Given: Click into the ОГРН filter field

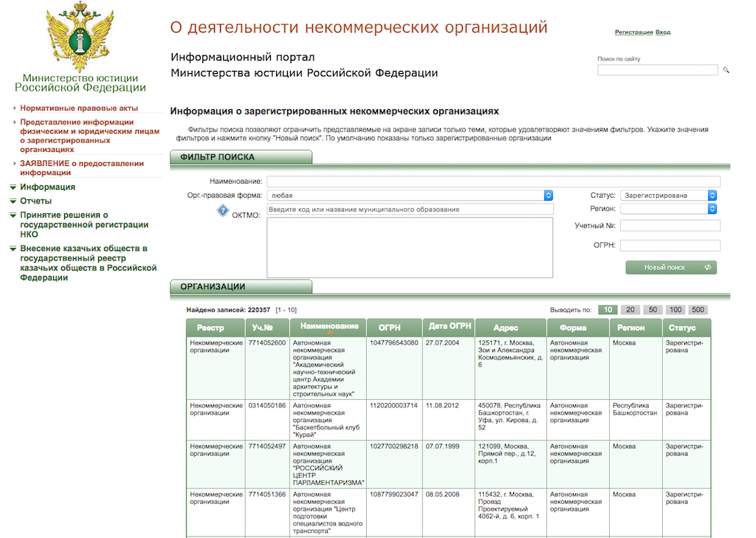Looking at the screenshot, I should 670,246.
